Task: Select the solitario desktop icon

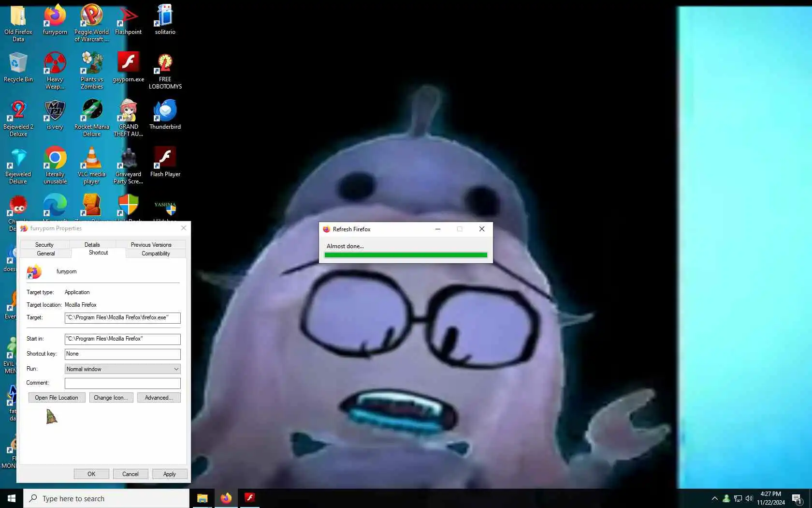Action: pyautogui.click(x=165, y=15)
